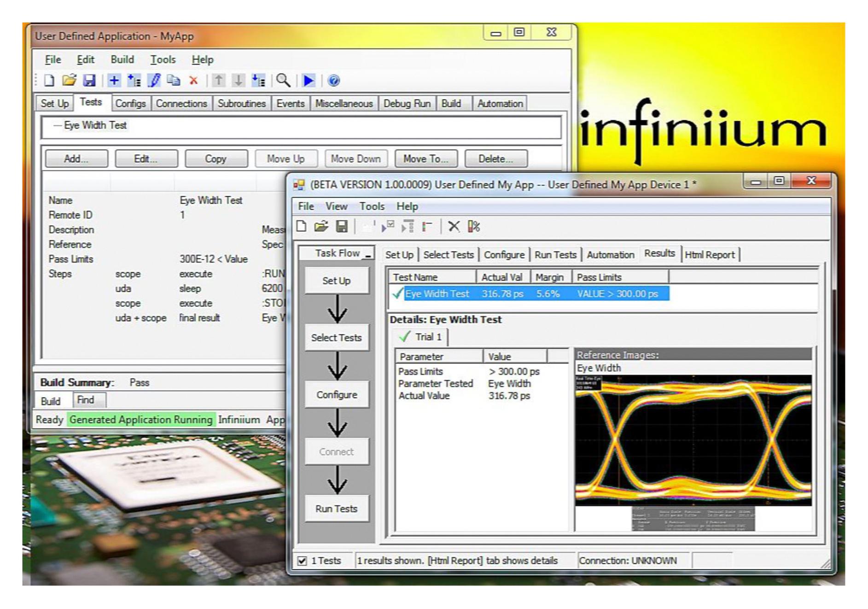868x609 pixels.
Task: Click Save icon in My App Device window
Action: point(342,226)
